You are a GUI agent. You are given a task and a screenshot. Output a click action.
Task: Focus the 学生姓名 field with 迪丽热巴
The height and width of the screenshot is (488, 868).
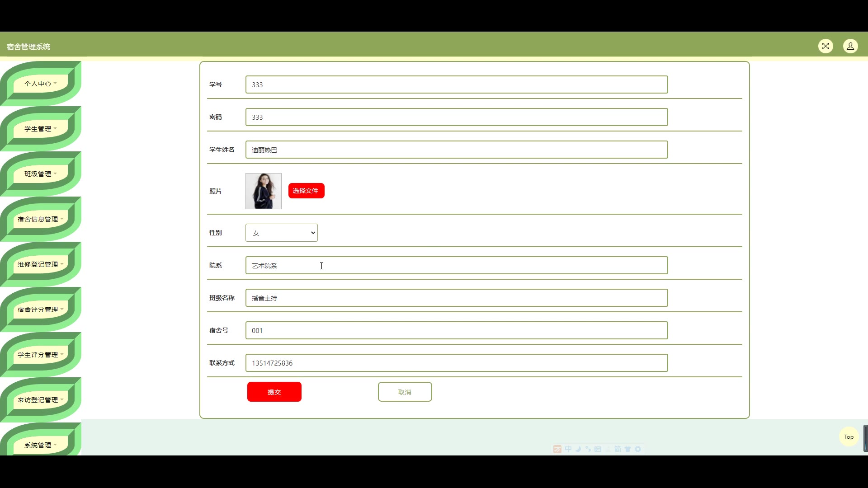(x=457, y=150)
